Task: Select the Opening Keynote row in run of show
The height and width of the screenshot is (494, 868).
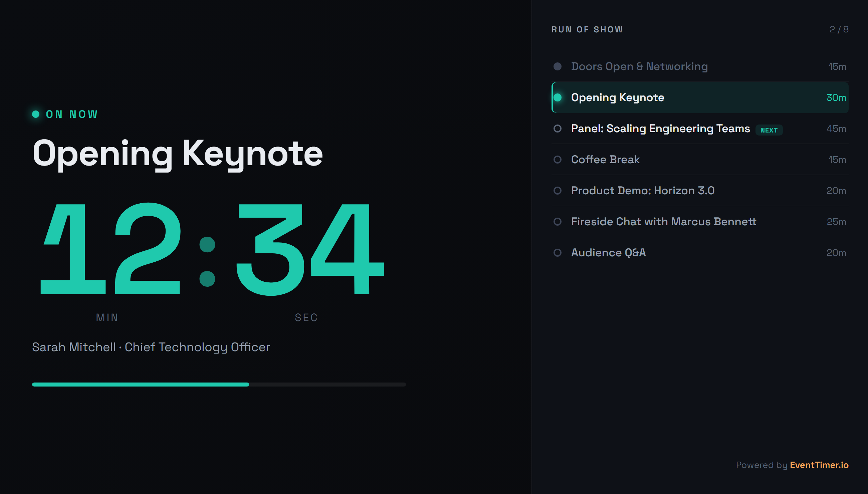Action: click(x=700, y=97)
